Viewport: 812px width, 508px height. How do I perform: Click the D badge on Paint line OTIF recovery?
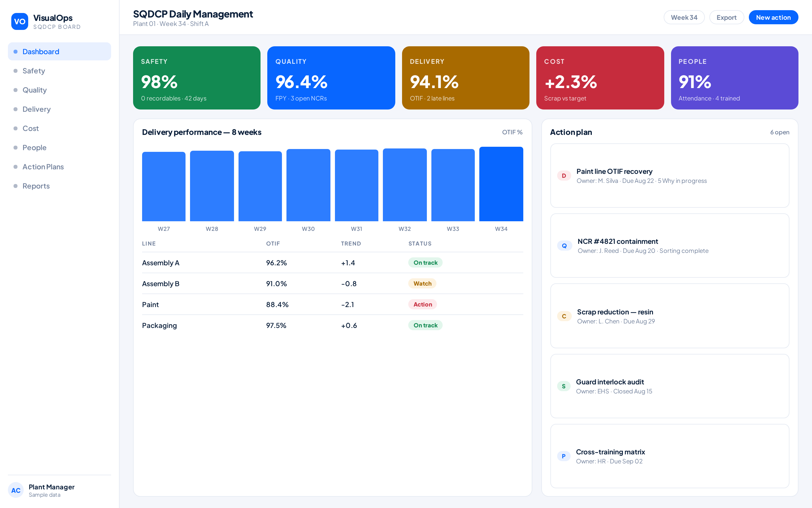[x=564, y=176]
